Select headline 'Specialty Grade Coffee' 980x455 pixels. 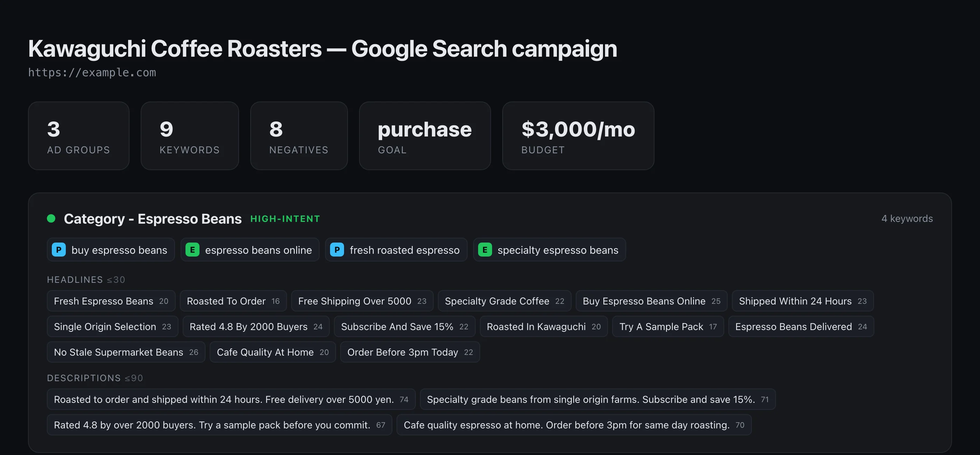504,301
